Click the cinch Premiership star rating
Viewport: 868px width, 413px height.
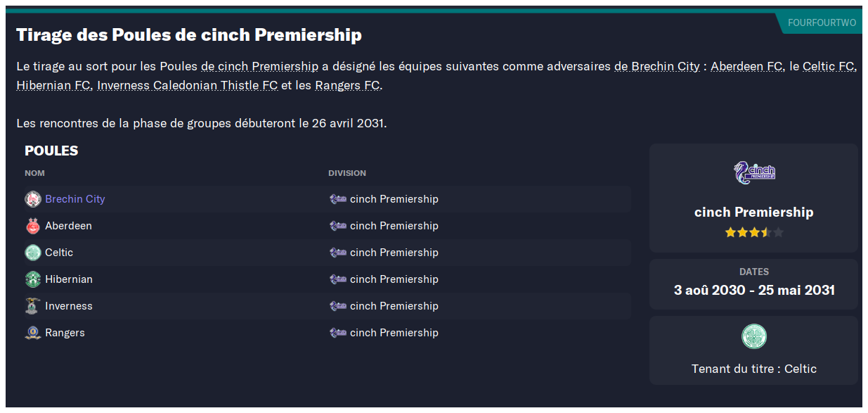pyautogui.click(x=753, y=232)
